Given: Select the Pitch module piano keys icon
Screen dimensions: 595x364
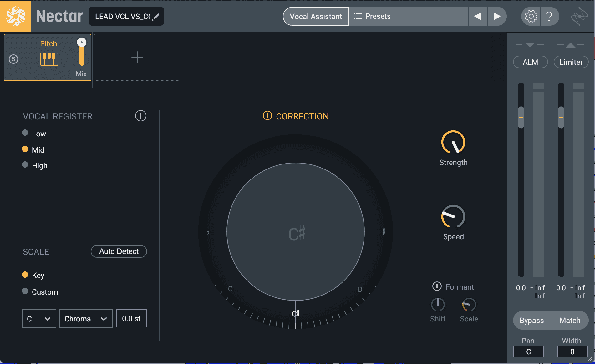Looking at the screenshot, I should click(49, 59).
